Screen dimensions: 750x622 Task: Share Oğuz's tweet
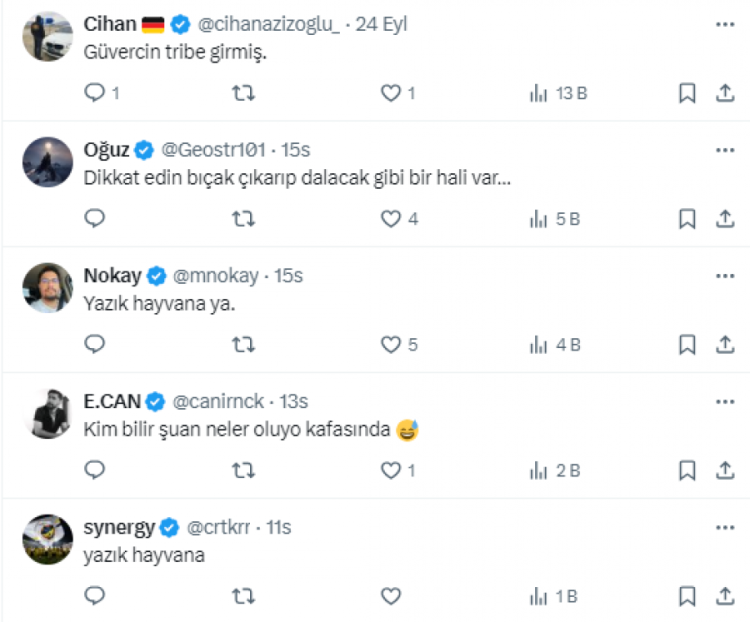tap(726, 219)
